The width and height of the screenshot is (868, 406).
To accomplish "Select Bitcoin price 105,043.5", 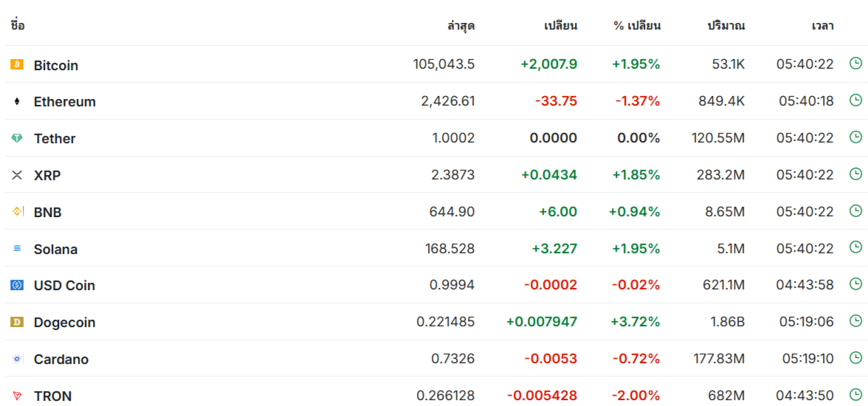I will pos(444,64).
